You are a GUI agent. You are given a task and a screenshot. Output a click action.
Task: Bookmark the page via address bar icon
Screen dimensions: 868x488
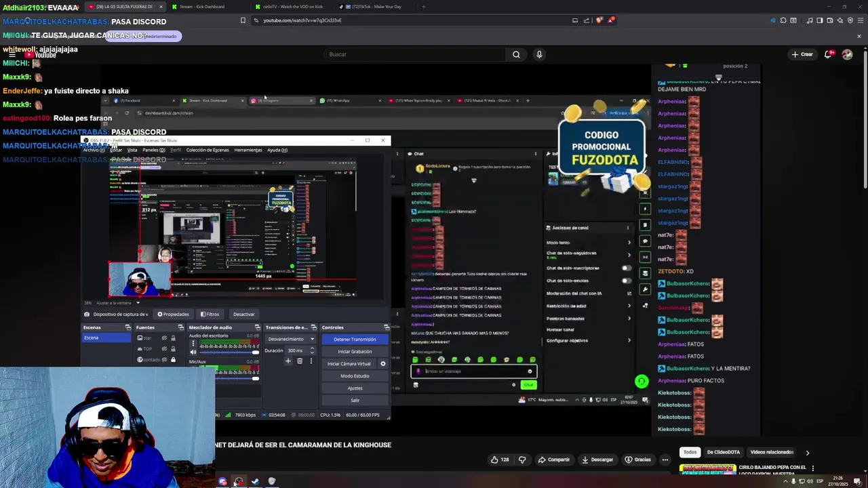(x=243, y=20)
